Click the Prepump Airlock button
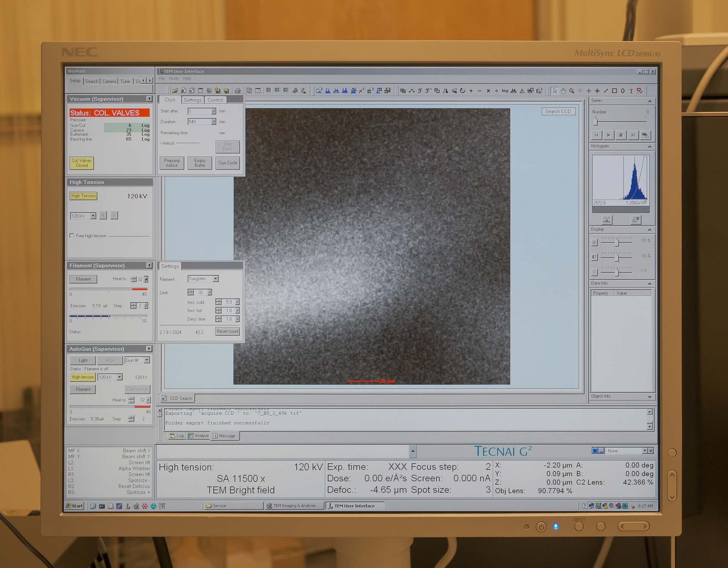Image resolution: width=728 pixels, height=568 pixels. click(x=172, y=163)
